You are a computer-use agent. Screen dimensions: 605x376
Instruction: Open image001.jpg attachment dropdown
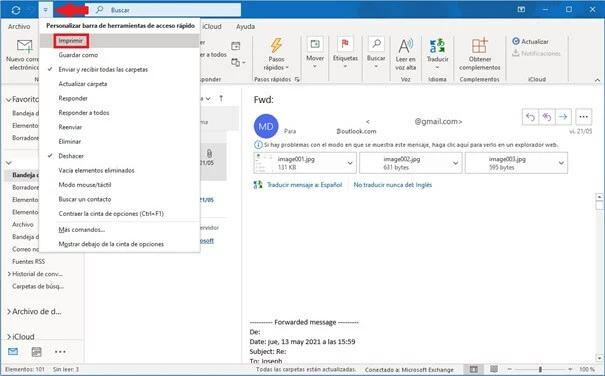point(350,163)
